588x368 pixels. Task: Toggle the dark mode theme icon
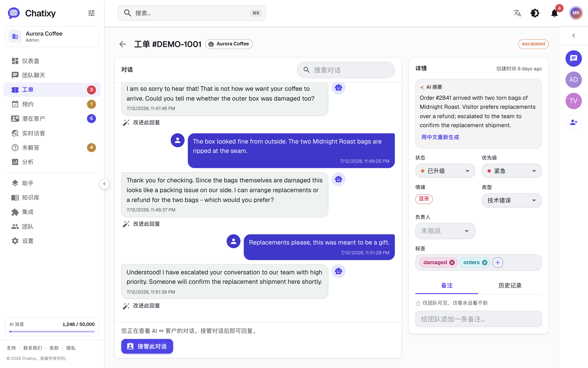coord(535,13)
